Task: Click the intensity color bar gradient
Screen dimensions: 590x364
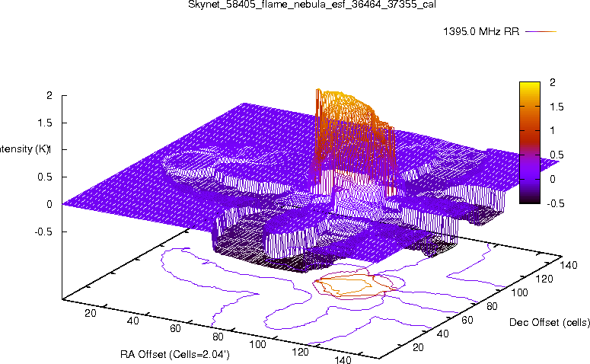Action: 529,142
